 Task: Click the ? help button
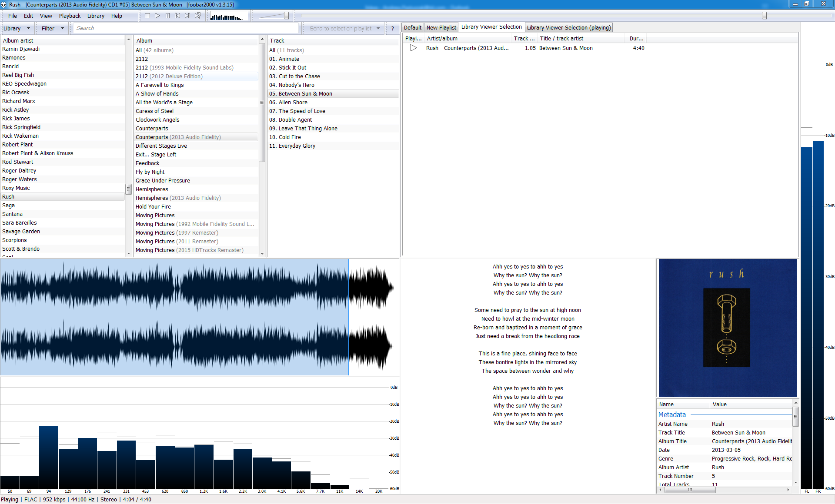pyautogui.click(x=393, y=28)
